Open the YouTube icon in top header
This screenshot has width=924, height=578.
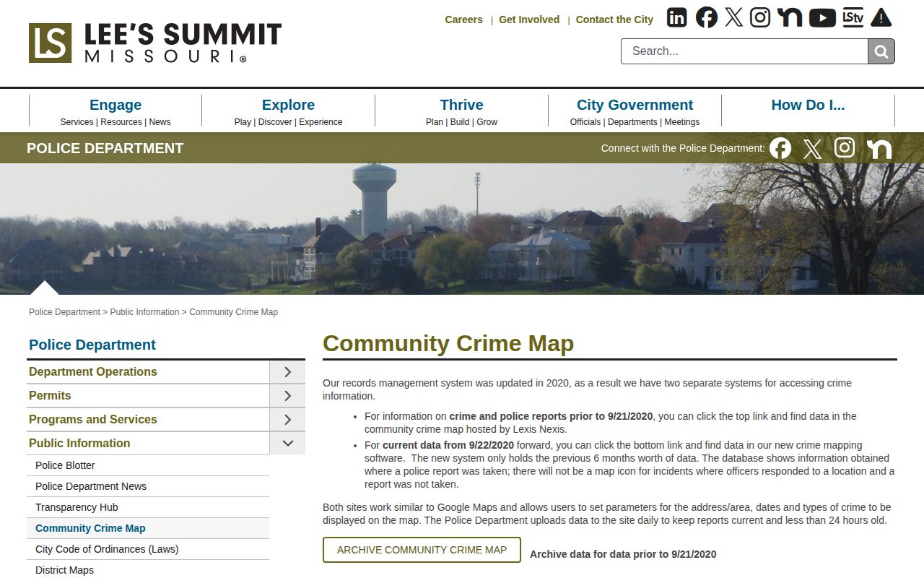pyautogui.click(x=822, y=17)
